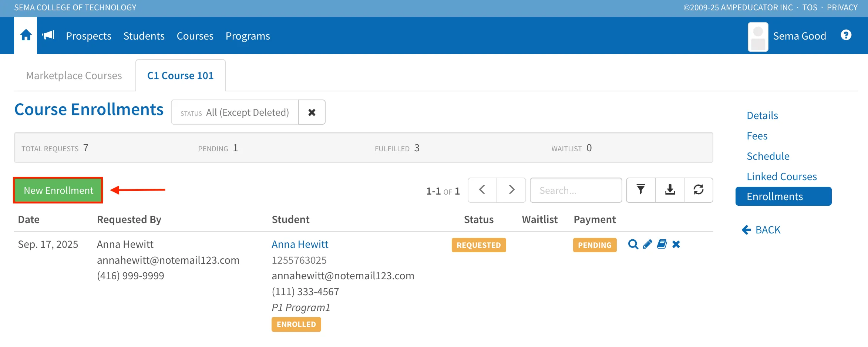Click the Sep. 17, 2025 date cell
The width and height of the screenshot is (868, 347).
coord(48,244)
